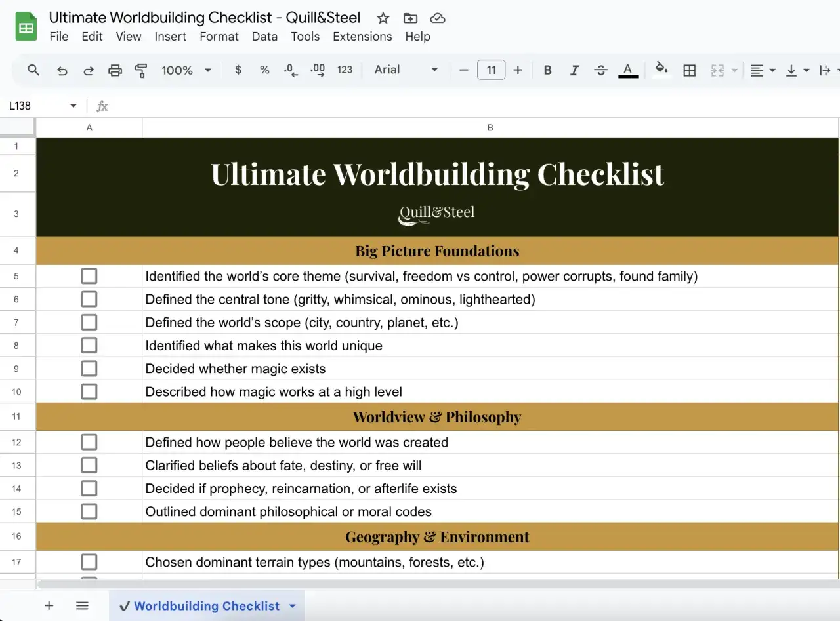
Task: Open the Extensions menu
Action: point(362,37)
